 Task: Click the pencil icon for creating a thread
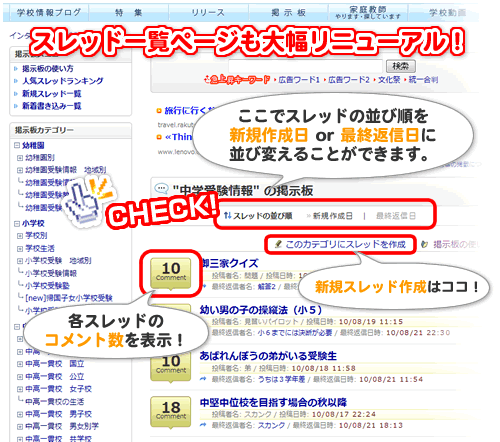pos(278,244)
